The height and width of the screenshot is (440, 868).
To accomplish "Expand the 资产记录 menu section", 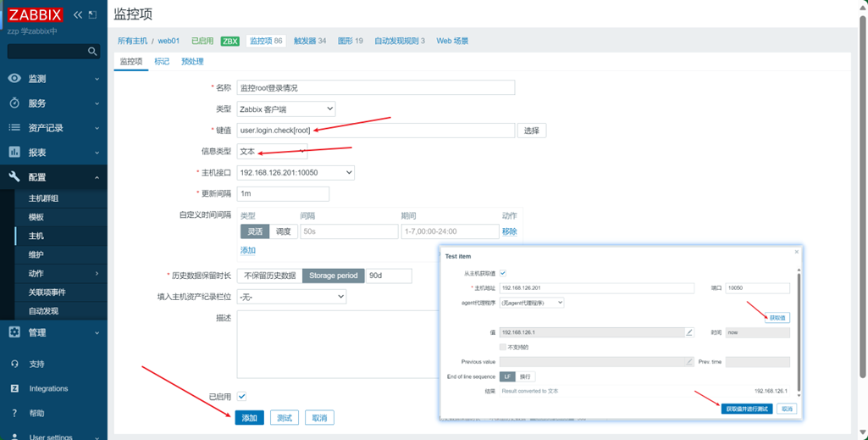I will pos(53,128).
